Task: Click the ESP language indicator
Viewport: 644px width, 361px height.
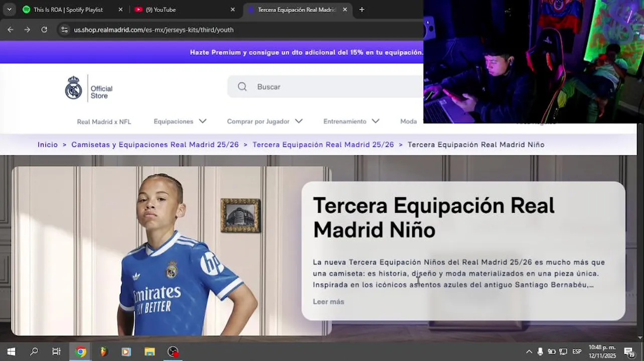Action: tap(577, 351)
